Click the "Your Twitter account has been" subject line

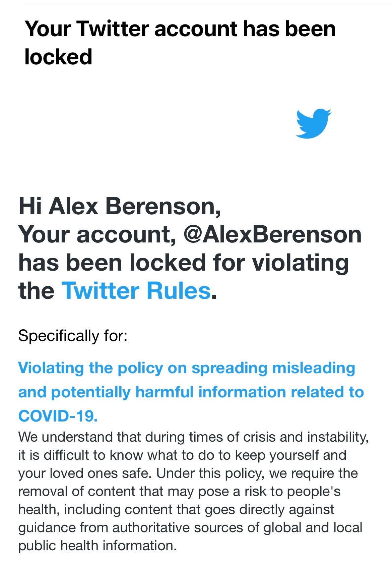tap(180, 29)
